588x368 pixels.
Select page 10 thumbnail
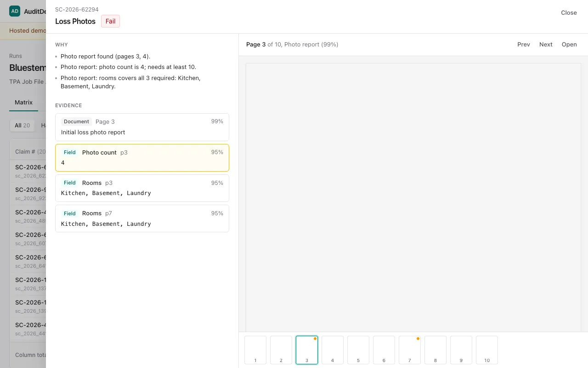point(487,350)
